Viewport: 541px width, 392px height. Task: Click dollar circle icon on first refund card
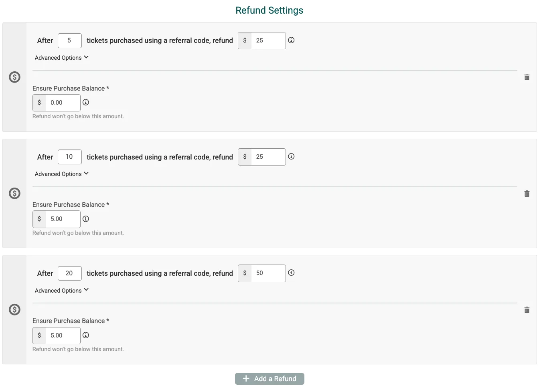point(15,77)
